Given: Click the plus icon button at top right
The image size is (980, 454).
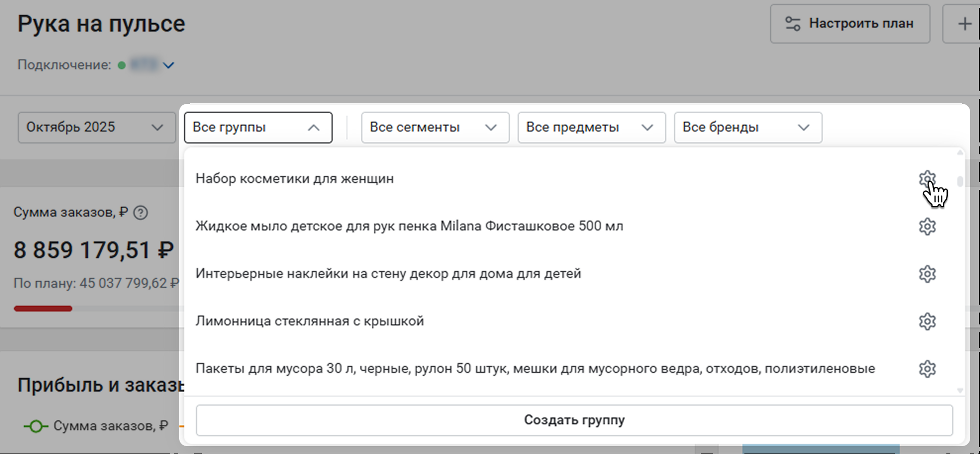Looking at the screenshot, I should [964, 24].
